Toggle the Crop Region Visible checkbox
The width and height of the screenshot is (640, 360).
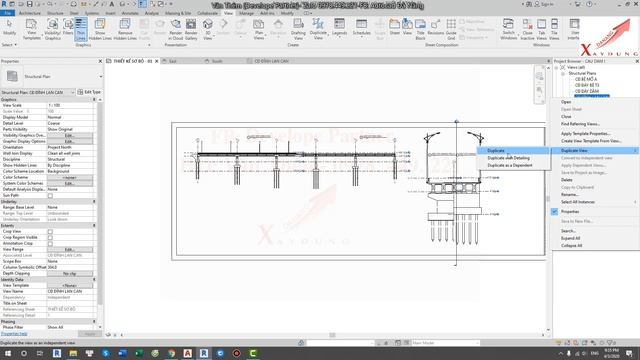pos(50,238)
